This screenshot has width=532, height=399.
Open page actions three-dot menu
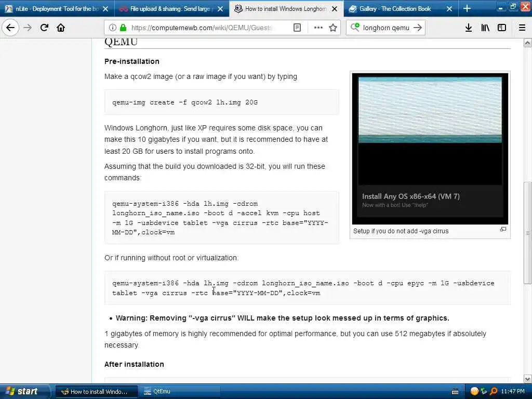point(318,28)
